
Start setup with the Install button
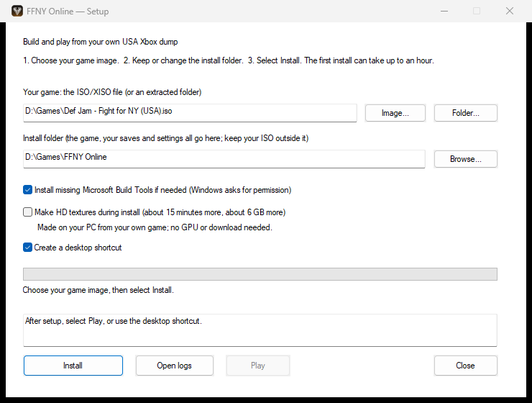73,366
